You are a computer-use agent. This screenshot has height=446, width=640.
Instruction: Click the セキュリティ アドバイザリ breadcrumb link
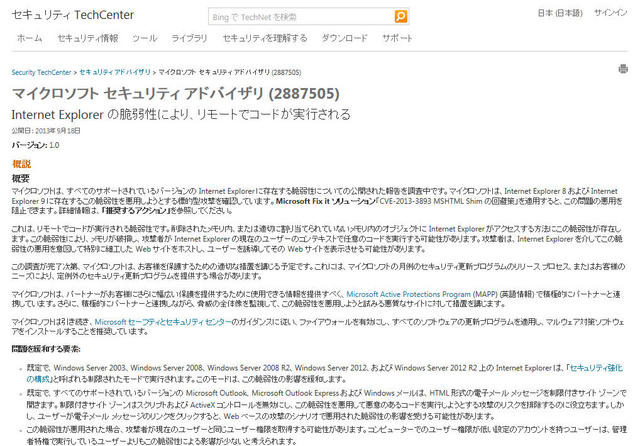click(x=115, y=72)
